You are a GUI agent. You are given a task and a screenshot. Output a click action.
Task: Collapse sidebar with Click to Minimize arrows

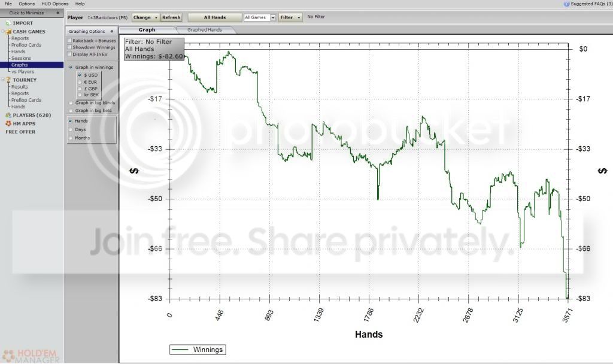(58, 13)
